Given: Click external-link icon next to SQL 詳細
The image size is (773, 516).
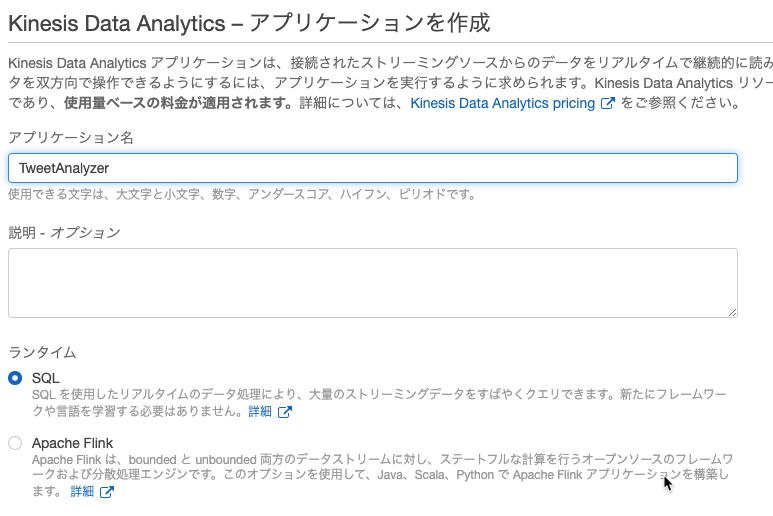Looking at the screenshot, I should 285,412.
